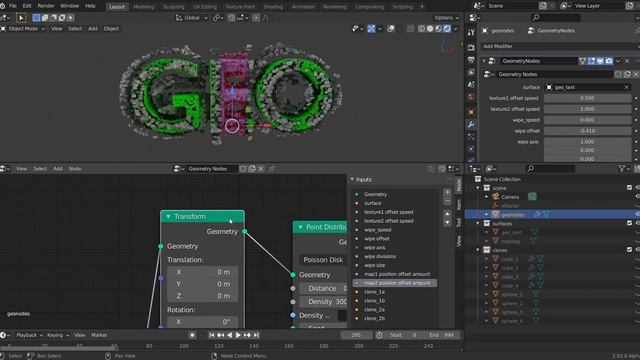
Task: Open the View Layer properties tab icon
Action: click(x=471, y=72)
